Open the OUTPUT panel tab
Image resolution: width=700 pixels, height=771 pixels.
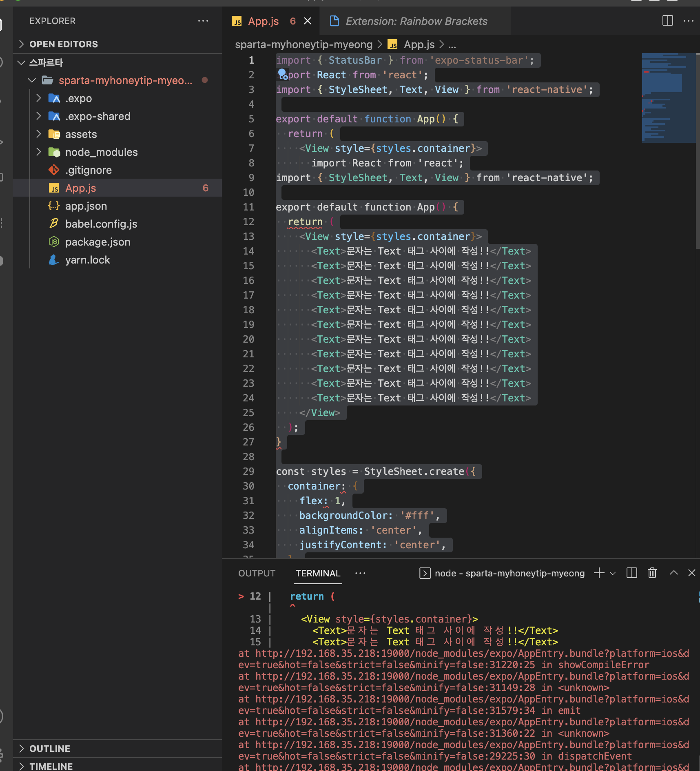pyautogui.click(x=257, y=573)
